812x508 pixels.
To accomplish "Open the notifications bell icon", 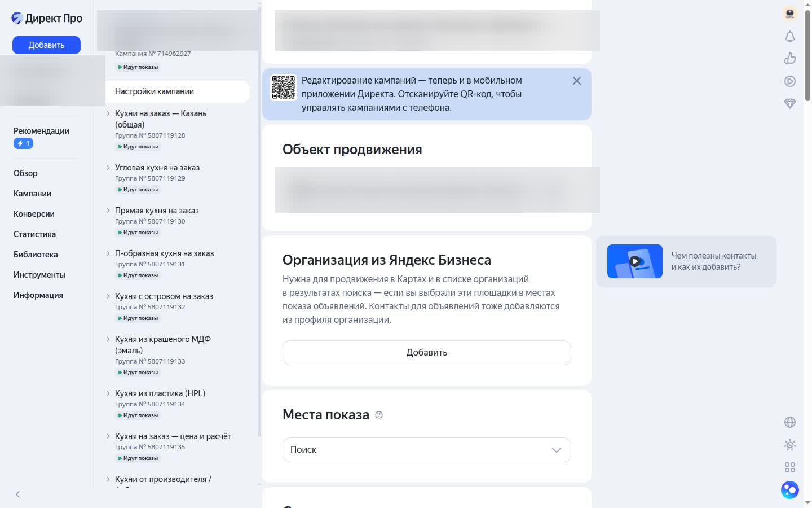I will tap(790, 37).
